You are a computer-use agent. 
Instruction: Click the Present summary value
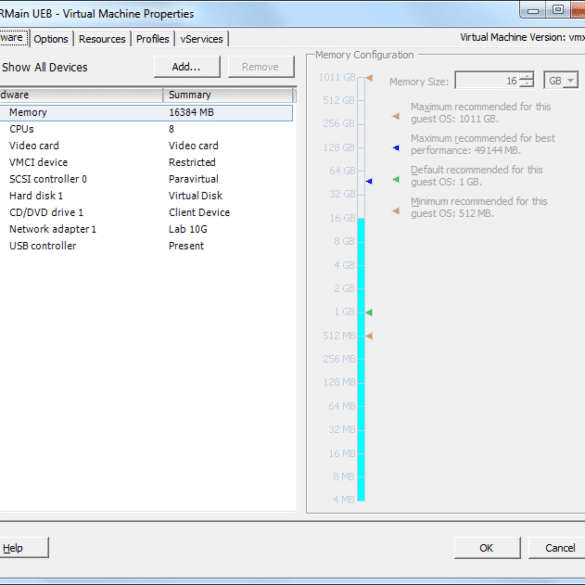(186, 246)
